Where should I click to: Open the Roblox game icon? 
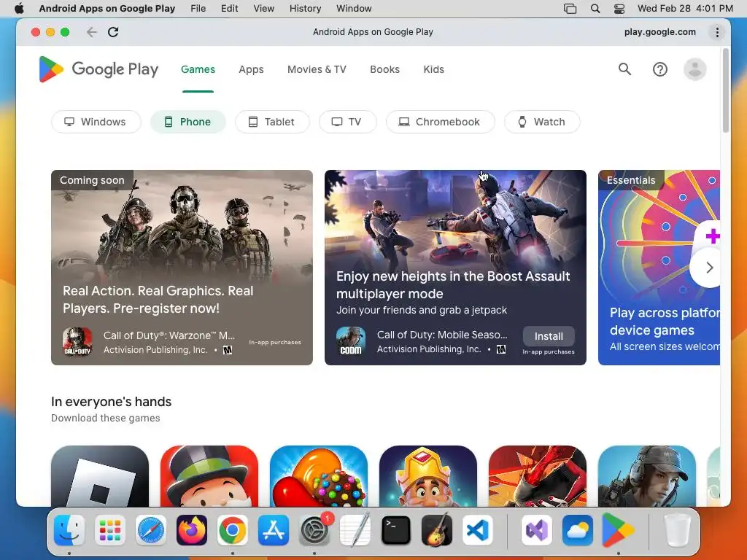pyautogui.click(x=100, y=475)
